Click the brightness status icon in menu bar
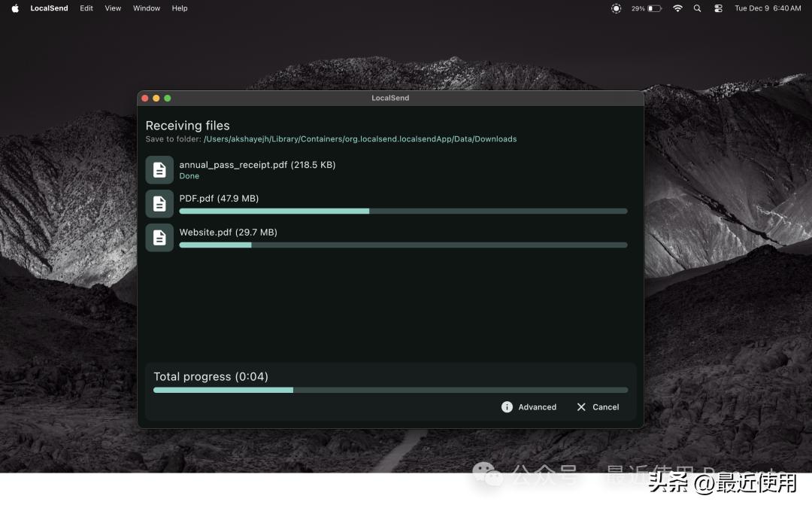 coord(617,8)
